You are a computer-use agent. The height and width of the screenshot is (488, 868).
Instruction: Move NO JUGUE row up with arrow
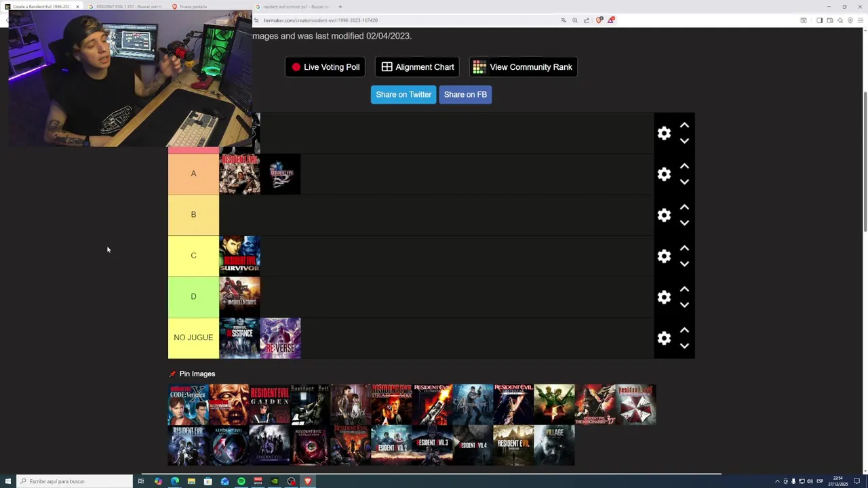[684, 330]
